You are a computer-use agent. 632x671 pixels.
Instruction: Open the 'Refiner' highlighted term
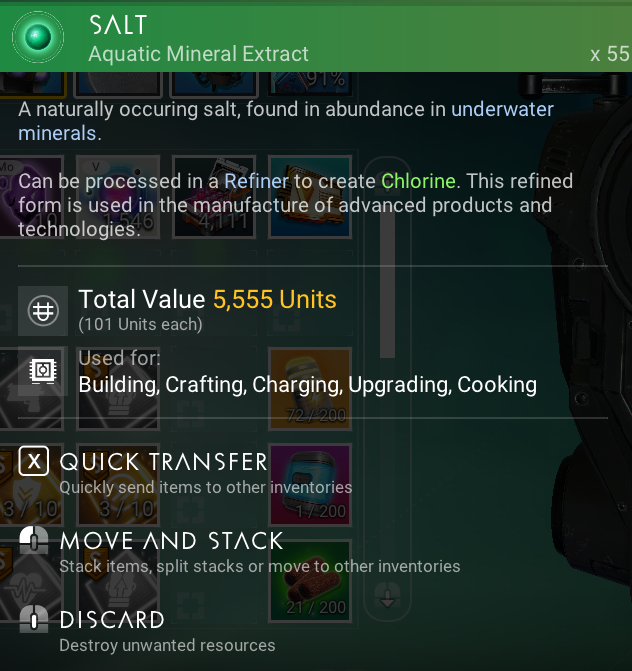point(257,181)
